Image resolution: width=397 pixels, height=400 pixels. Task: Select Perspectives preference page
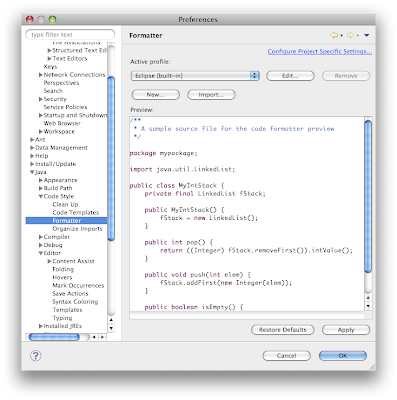[x=61, y=83]
